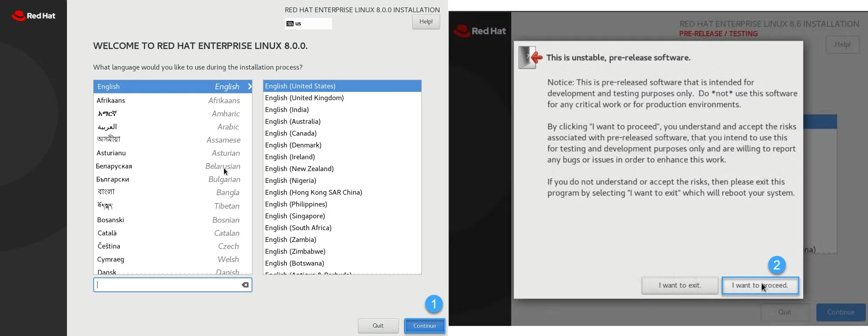Click the Red Hat logo in the left sidebar
868x336 pixels.
click(x=33, y=16)
